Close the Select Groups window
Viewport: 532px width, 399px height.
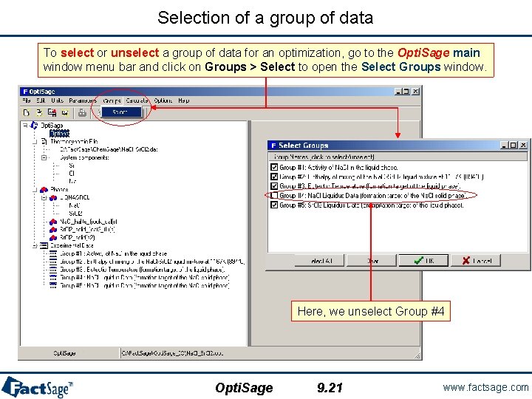(523, 146)
